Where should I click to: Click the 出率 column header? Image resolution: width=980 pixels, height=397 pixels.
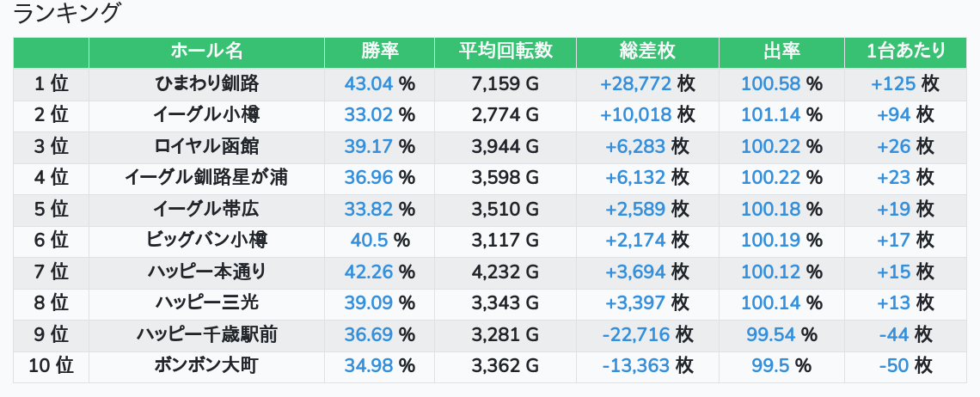pos(781,52)
